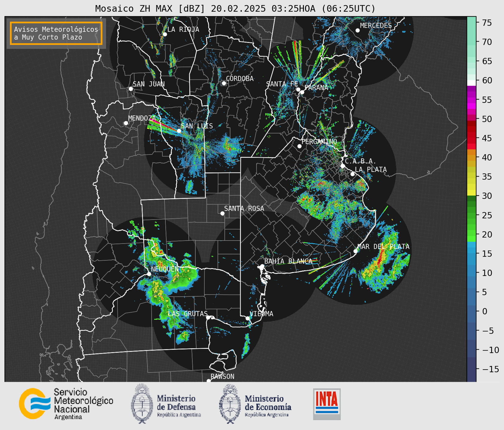Screen dimensions: 504x430
Task: Click the Mercedes city dot
Action: pos(357,31)
